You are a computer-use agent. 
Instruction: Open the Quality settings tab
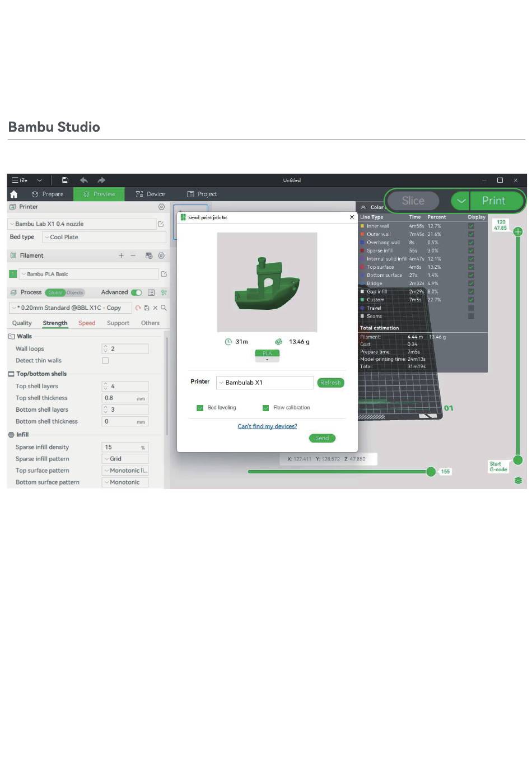(x=22, y=323)
